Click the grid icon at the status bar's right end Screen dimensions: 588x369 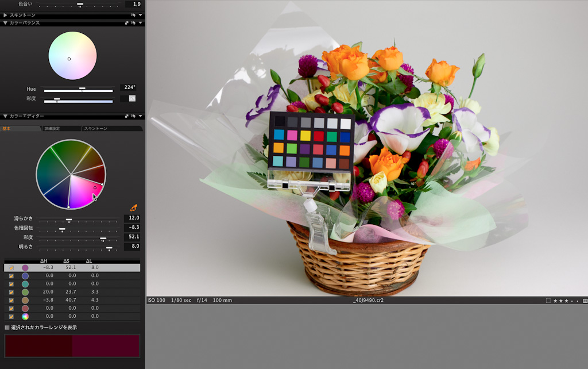(585, 301)
